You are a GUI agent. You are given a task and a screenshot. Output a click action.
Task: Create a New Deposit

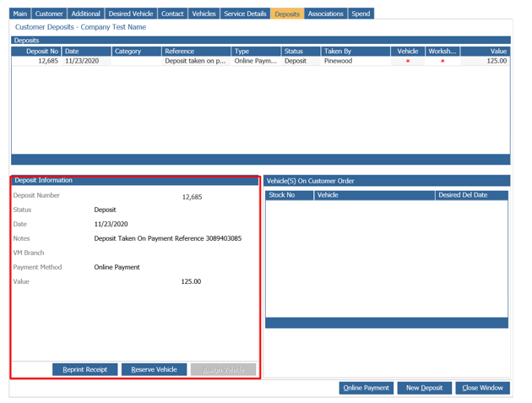pos(425,388)
